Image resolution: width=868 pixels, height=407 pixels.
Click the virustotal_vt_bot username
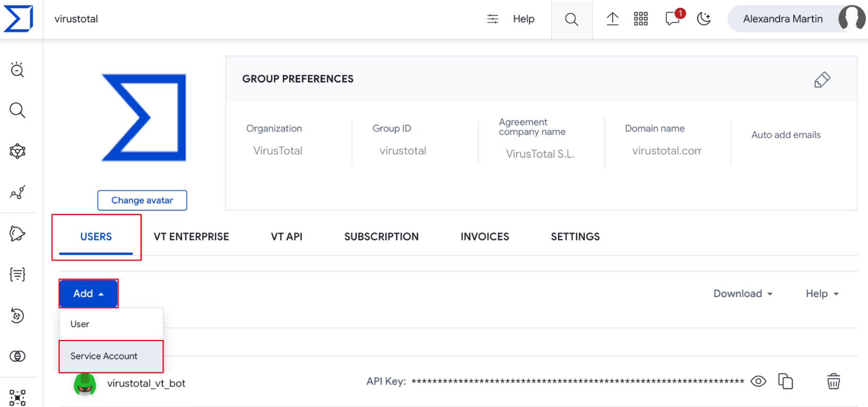click(x=146, y=383)
